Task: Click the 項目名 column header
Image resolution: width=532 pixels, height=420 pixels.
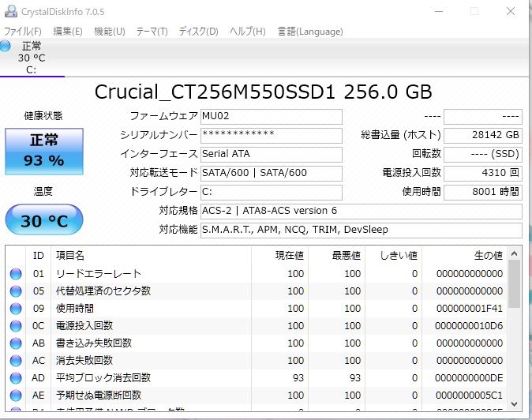Action: coord(151,256)
